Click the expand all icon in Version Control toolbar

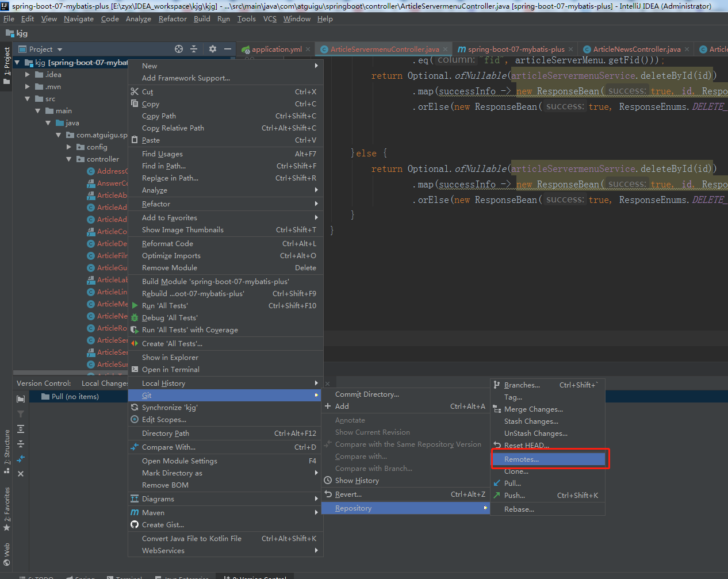[21, 428]
